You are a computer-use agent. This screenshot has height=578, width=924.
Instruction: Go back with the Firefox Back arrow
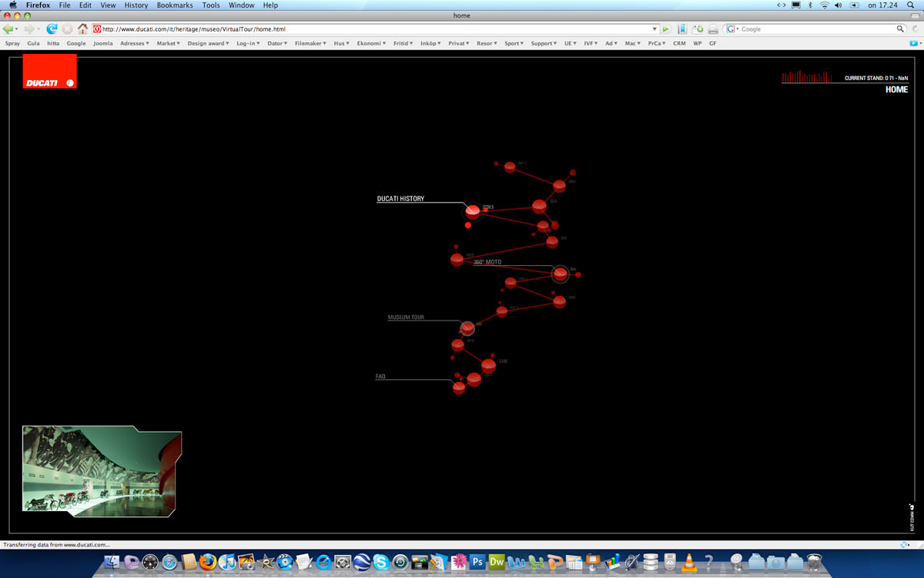click(8, 29)
